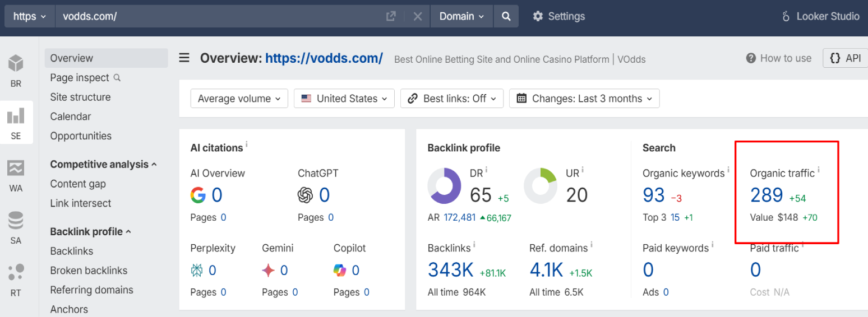The width and height of the screenshot is (868, 317).
Task: Open the BR cube sidebar icon
Action: [16, 71]
